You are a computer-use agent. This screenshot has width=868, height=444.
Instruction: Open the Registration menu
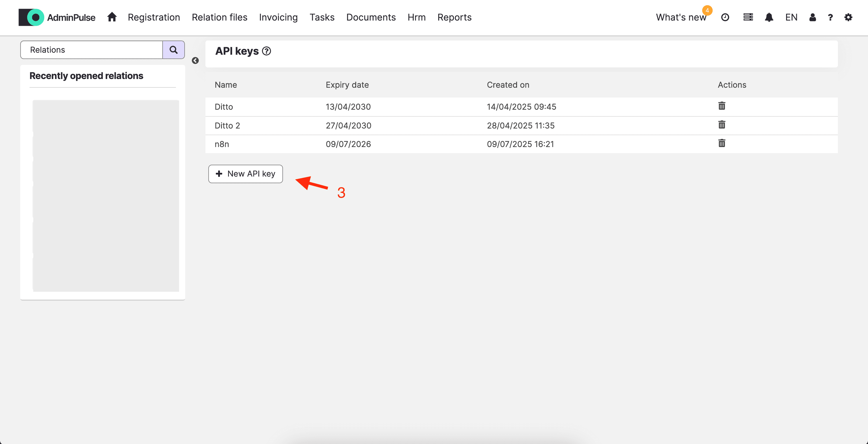(x=154, y=18)
